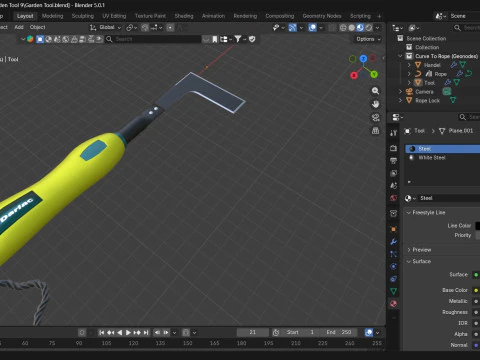Open the Output properties tab
Viewport: 480px width, 360px height.
393,161
